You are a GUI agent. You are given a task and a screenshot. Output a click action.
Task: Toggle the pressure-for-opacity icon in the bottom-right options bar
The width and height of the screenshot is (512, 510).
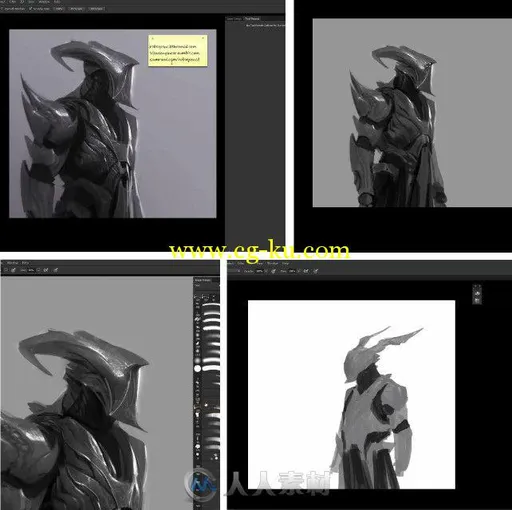tap(273, 271)
